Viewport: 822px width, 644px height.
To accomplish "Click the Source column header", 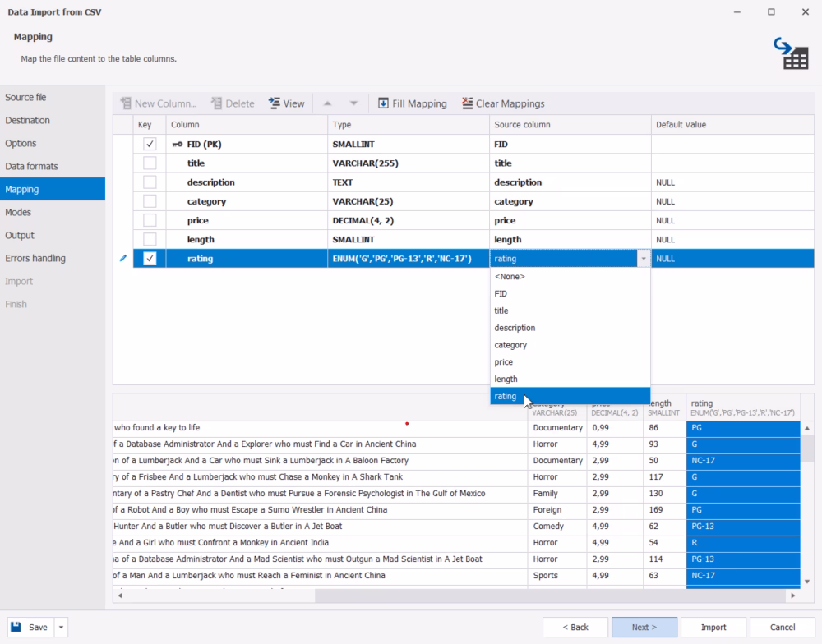I will 570,124.
